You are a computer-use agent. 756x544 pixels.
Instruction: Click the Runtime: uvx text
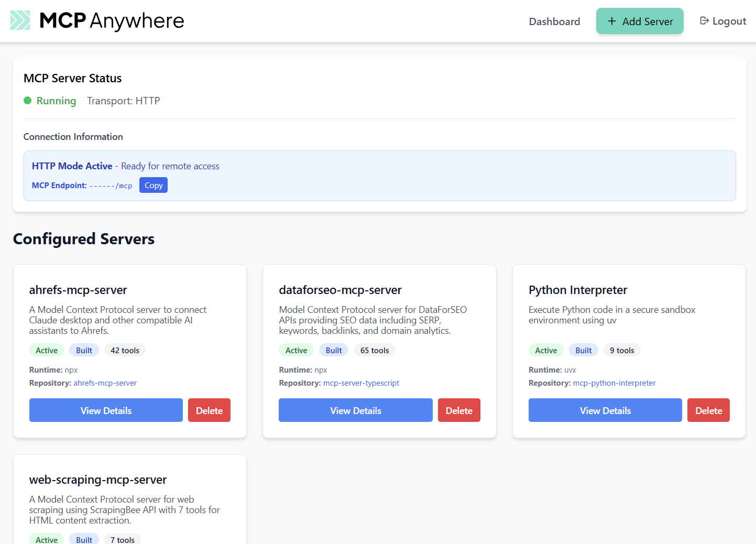pyautogui.click(x=552, y=370)
